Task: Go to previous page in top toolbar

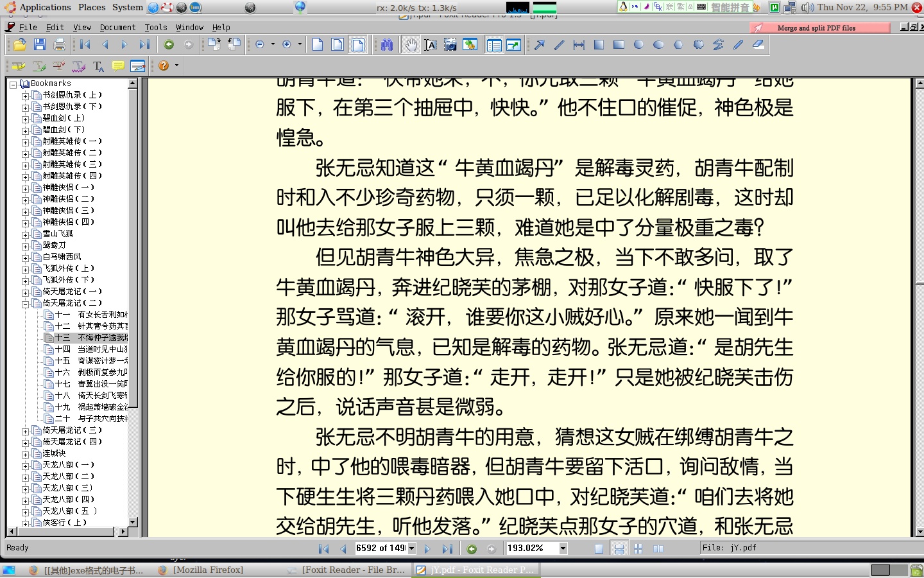Action: point(105,44)
